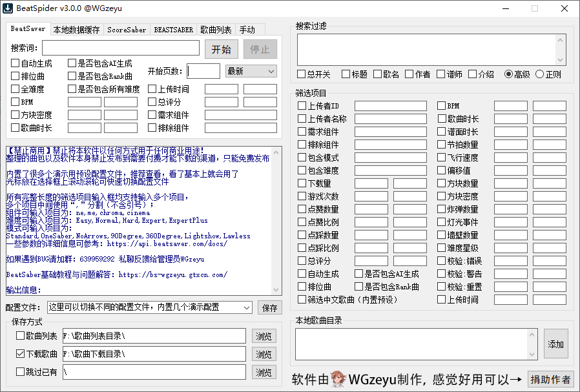This screenshot has width=580, height=392.
Task: Enable the 筛选中文歌曲 filter checkbox
Action: [x=302, y=300]
